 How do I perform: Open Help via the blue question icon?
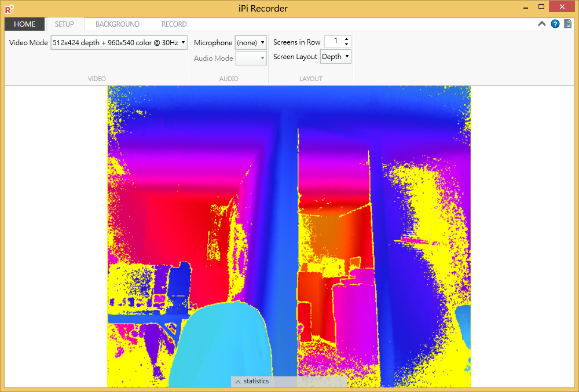click(x=555, y=24)
